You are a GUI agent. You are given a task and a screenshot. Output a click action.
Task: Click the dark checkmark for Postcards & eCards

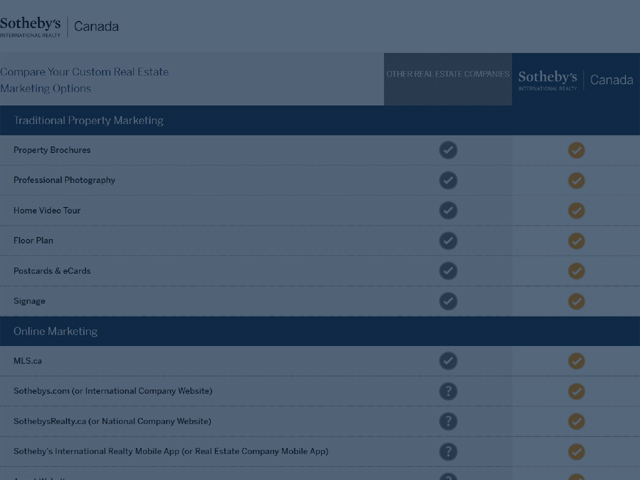tap(448, 271)
